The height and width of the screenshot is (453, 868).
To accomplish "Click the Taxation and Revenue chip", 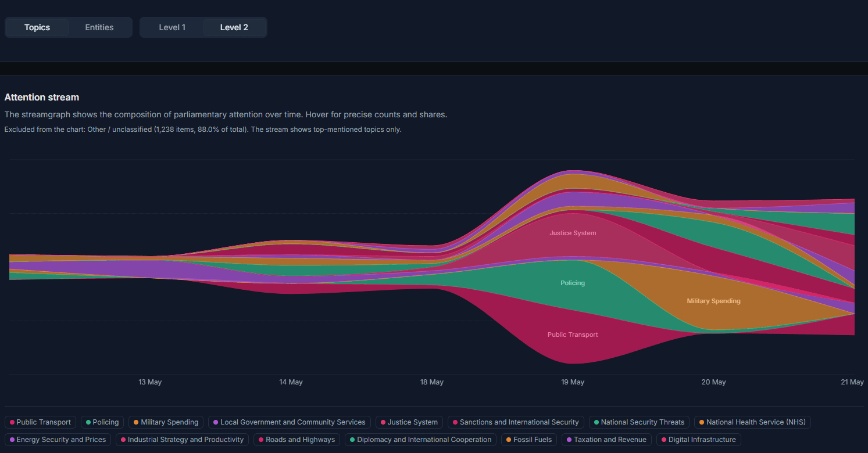I will [x=606, y=440].
